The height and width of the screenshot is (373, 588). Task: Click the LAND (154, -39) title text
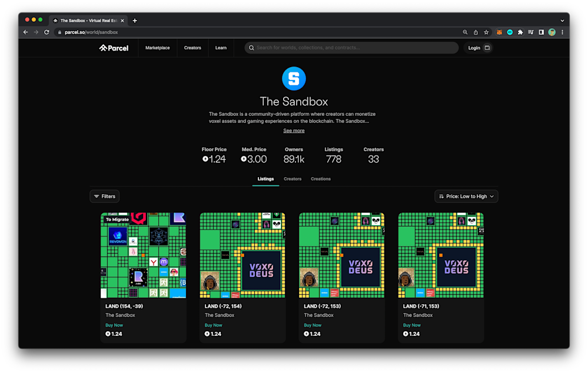pos(124,307)
